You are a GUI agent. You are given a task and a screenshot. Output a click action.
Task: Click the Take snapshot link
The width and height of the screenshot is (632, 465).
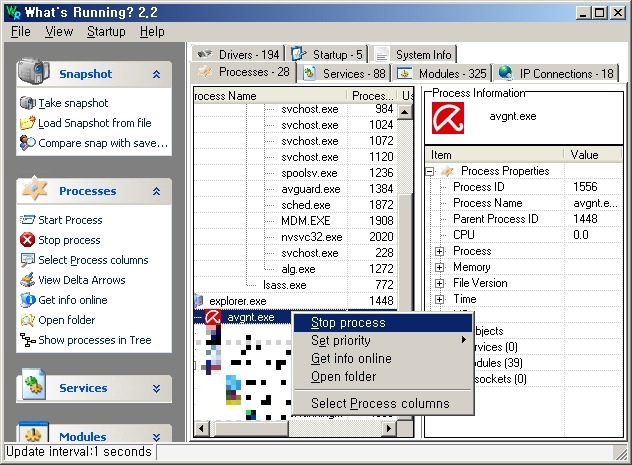coord(73,103)
